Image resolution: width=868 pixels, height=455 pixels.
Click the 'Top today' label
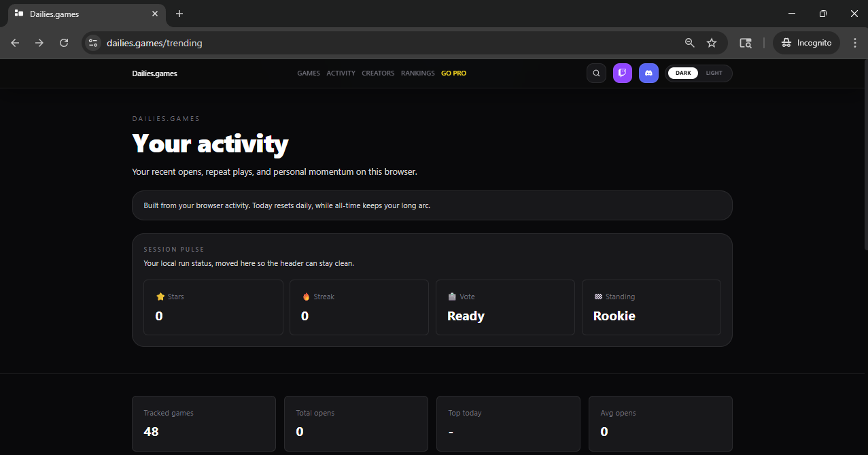pos(465,413)
